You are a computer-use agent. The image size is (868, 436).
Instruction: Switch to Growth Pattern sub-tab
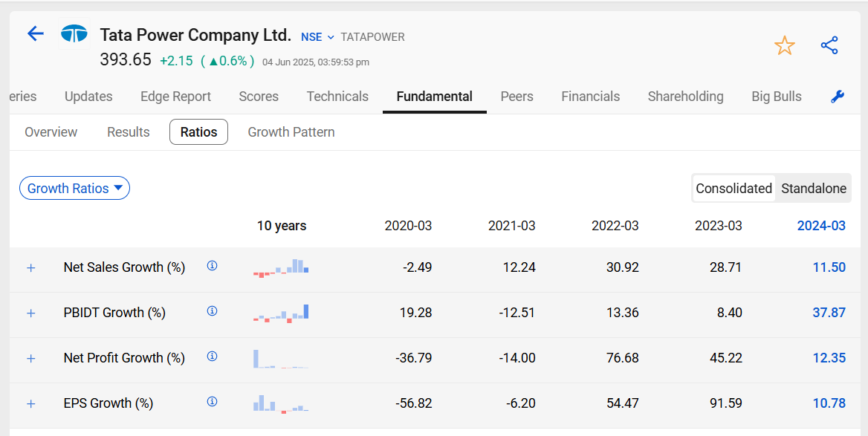point(291,132)
